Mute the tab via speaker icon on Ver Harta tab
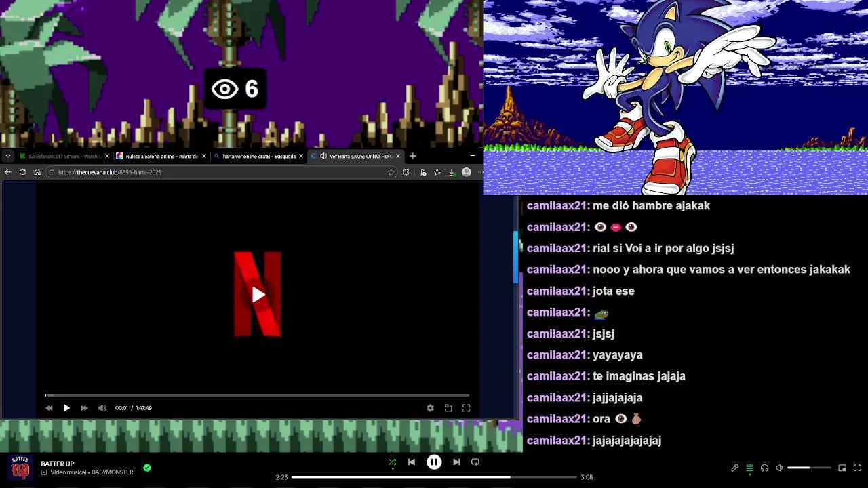This screenshot has height=488, width=868. (323, 156)
